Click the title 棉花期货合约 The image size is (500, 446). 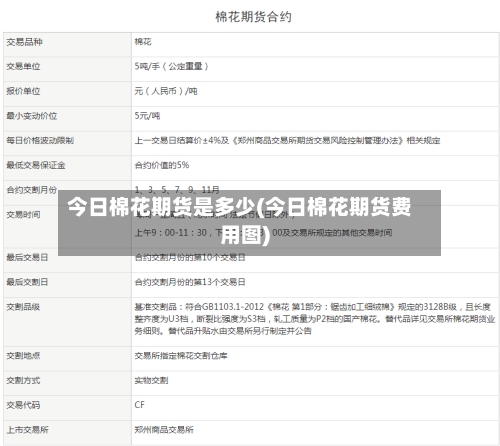[253, 17]
